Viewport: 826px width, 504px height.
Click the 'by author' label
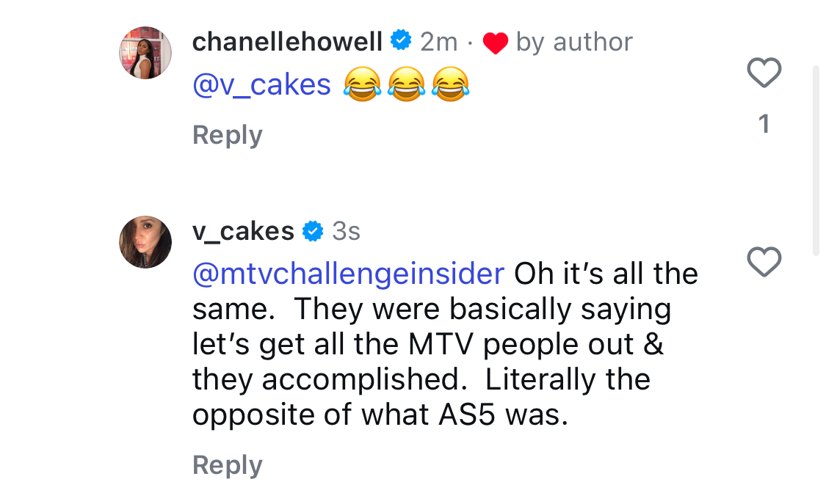(x=574, y=42)
